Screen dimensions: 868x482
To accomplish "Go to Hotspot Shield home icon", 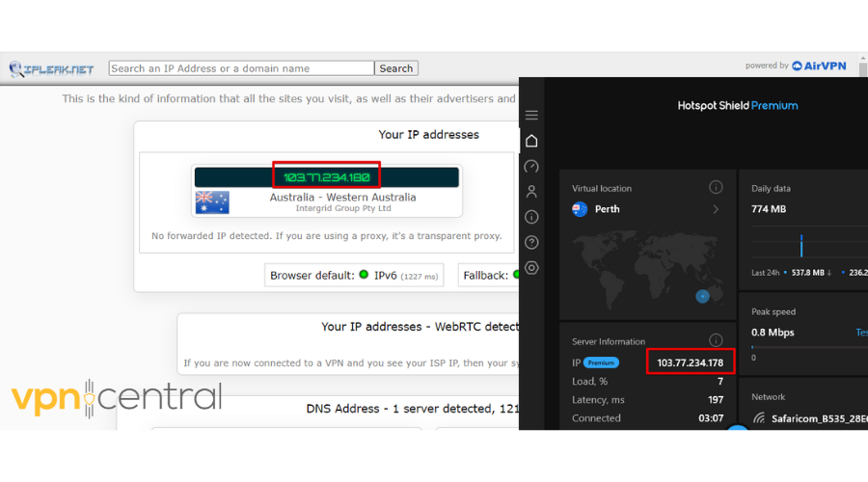I will (531, 141).
